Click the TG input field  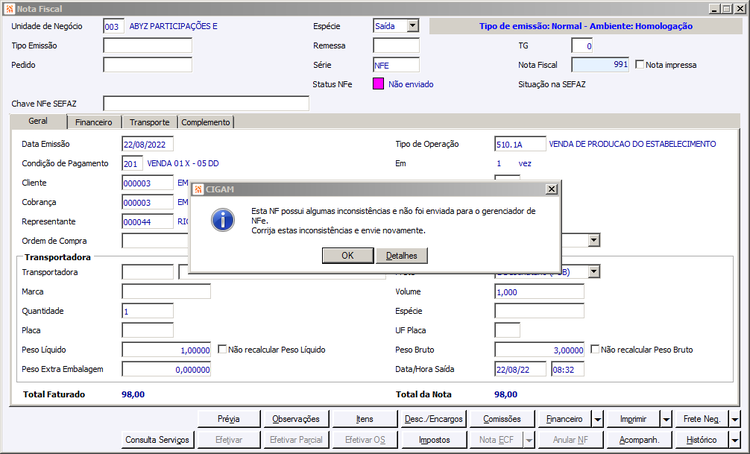pos(582,45)
